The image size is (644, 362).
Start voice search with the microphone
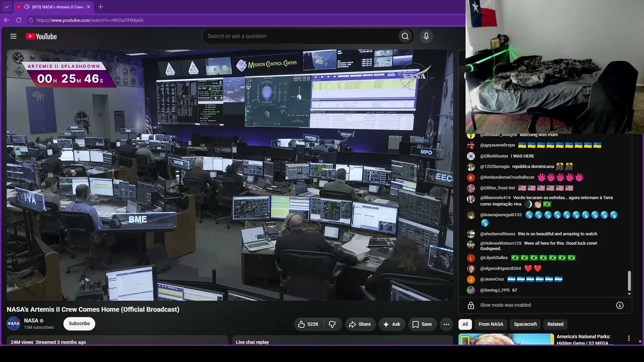coord(426,36)
